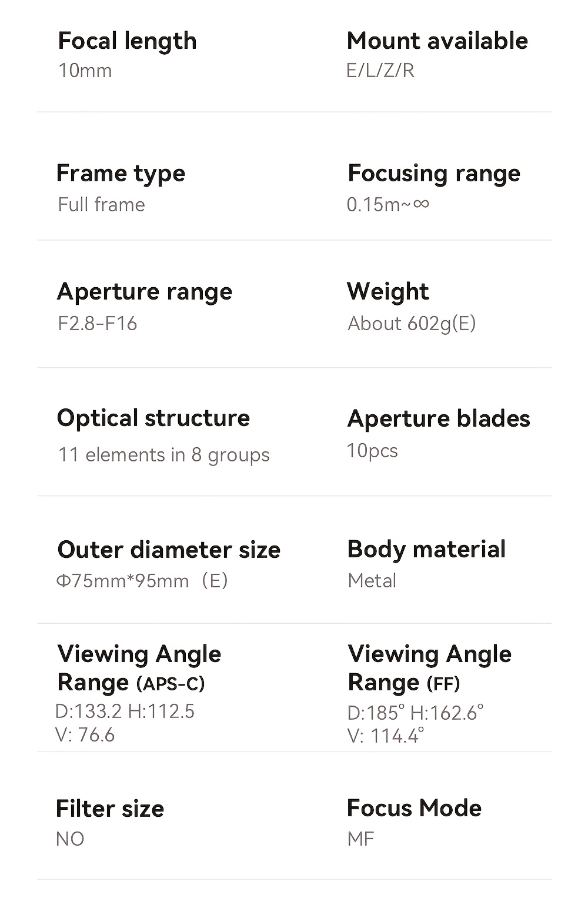Click the Viewing Angle Range (APS-C) heading
Screen dimensions: 588x921
point(139,668)
